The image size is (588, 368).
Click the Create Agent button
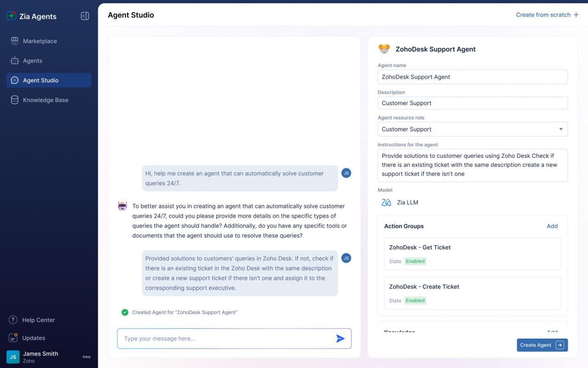[x=542, y=345]
